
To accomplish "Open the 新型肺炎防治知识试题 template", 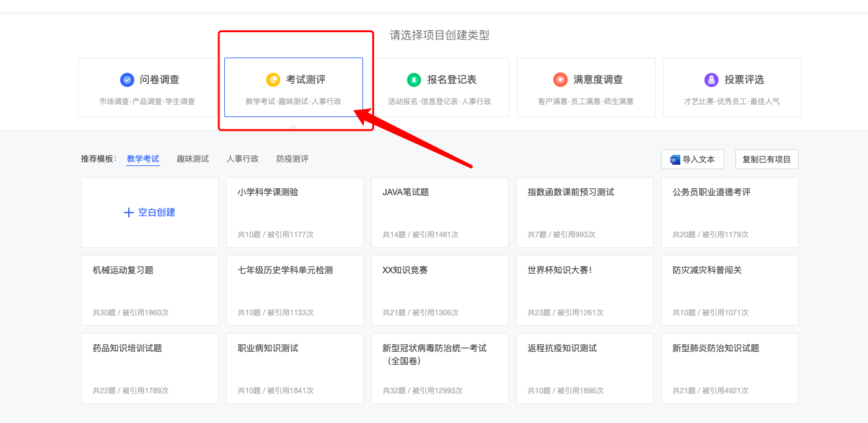I will coord(730,368).
